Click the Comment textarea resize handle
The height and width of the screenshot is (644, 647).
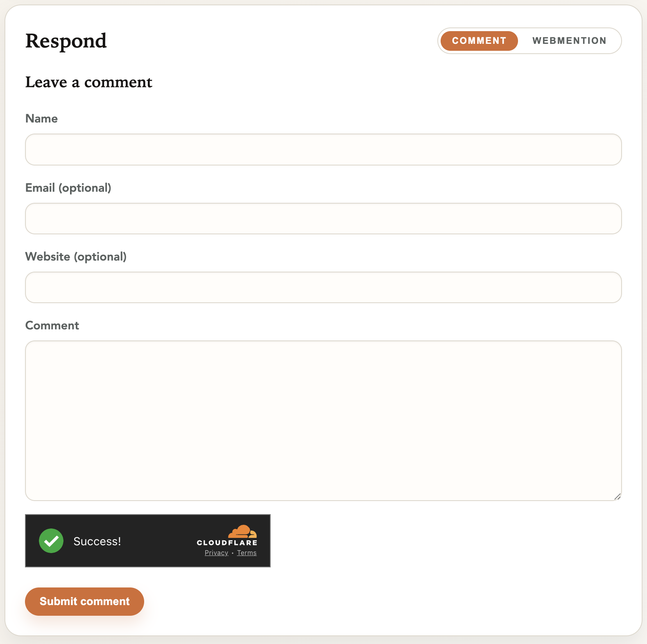pyautogui.click(x=618, y=497)
